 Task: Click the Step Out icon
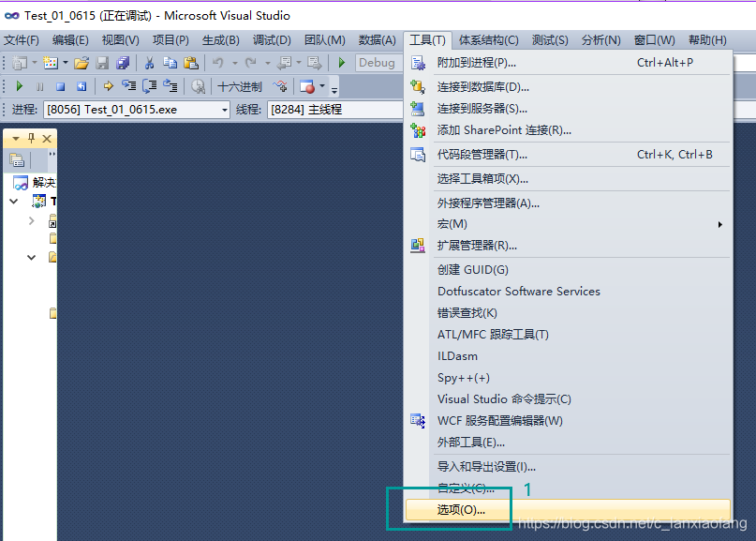[x=170, y=86]
